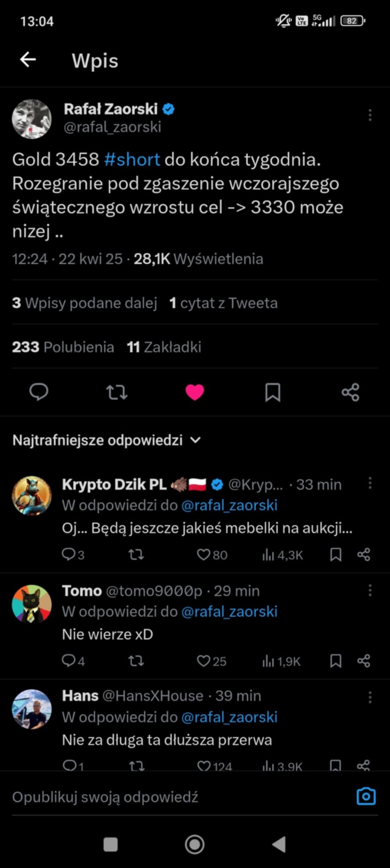The width and height of the screenshot is (390, 868).
Task: Bookmark the main Gold short post
Action: (x=272, y=392)
